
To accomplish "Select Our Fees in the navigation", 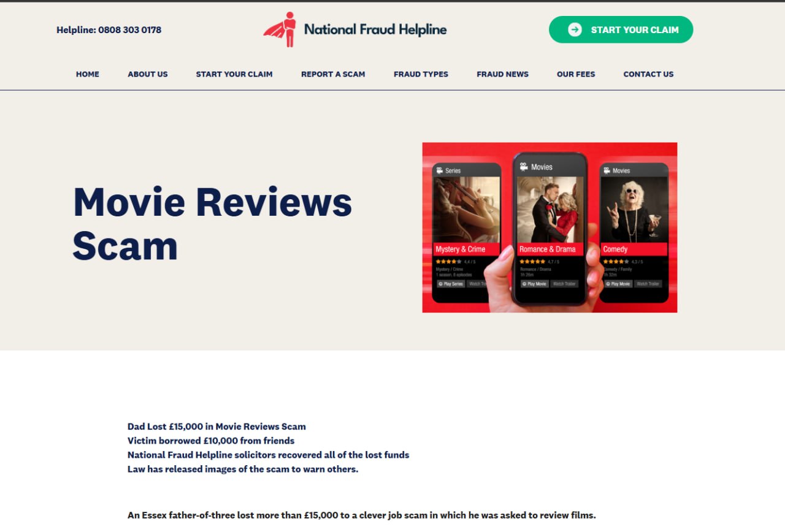I will pos(576,74).
